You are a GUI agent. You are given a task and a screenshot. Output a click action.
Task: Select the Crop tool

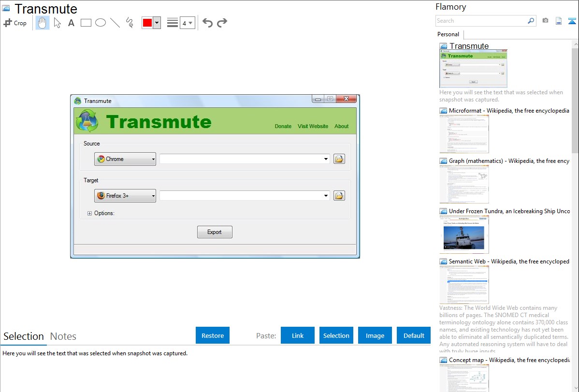tap(15, 23)
